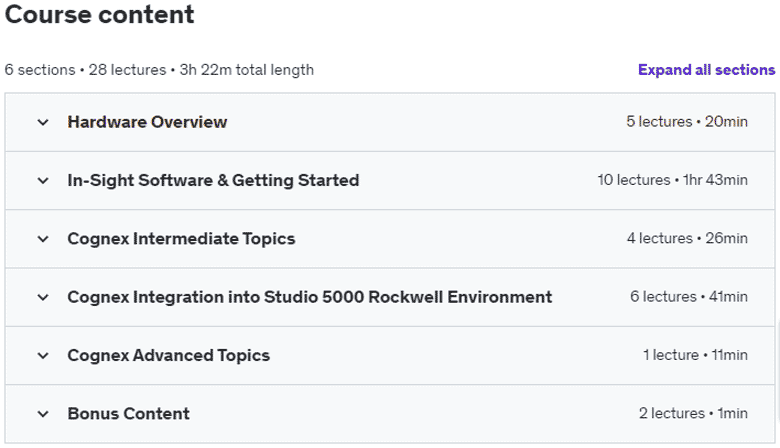Select the Cognex Advanced Topics title

pyautogui.click(x=169, y=356)
